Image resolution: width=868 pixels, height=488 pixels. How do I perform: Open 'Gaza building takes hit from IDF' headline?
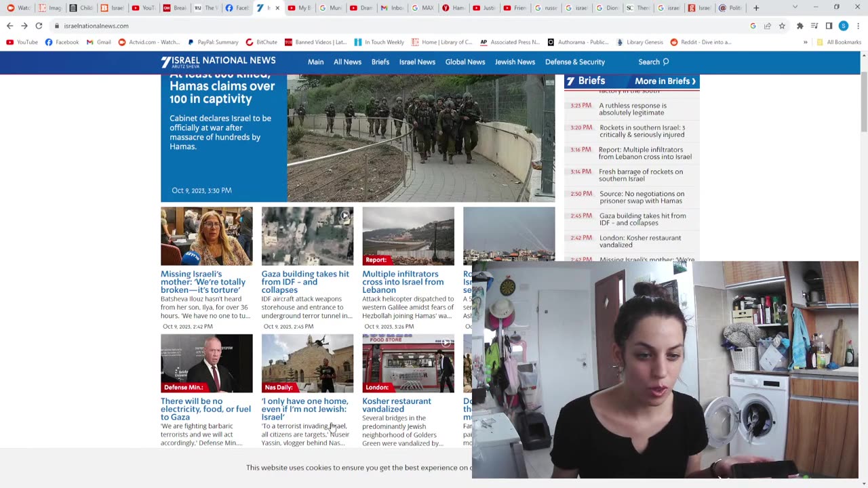[x=305, y=282]
